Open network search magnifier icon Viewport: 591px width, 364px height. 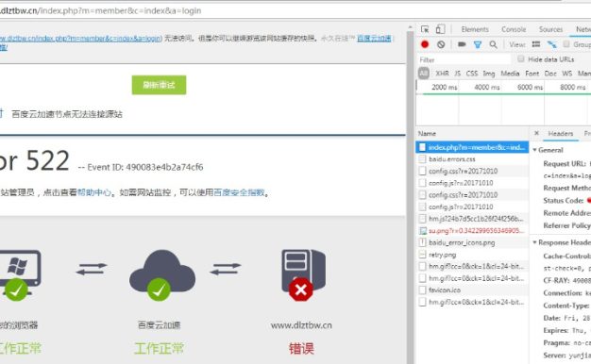pyautogui.click(x=493, y=44)
